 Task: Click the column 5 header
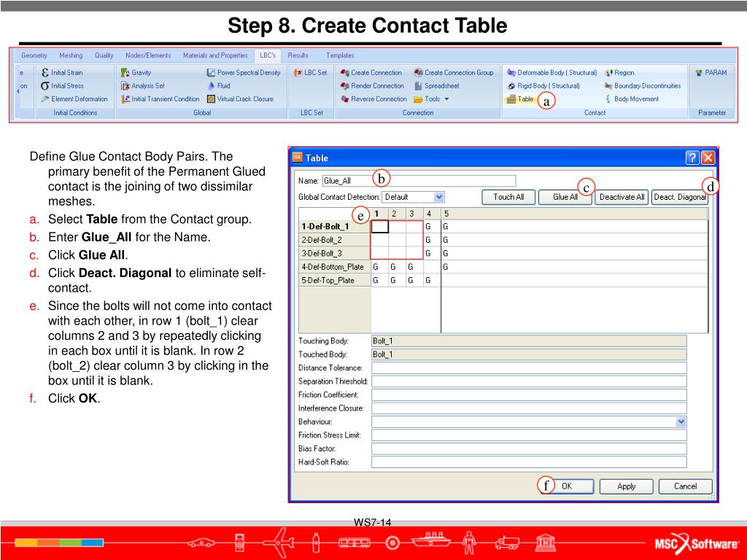pyautogui.click(x=575, y=214)
